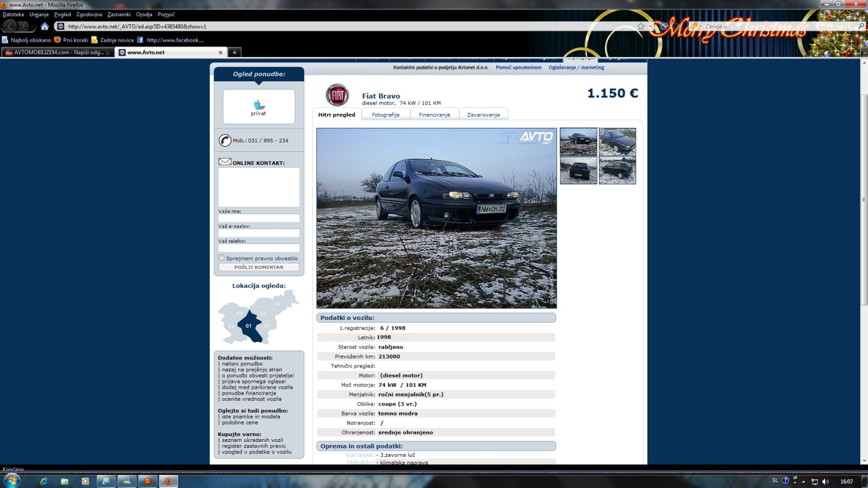Click the help question mark tray icon
Screen dimensions: 868x488
(785, 480)
